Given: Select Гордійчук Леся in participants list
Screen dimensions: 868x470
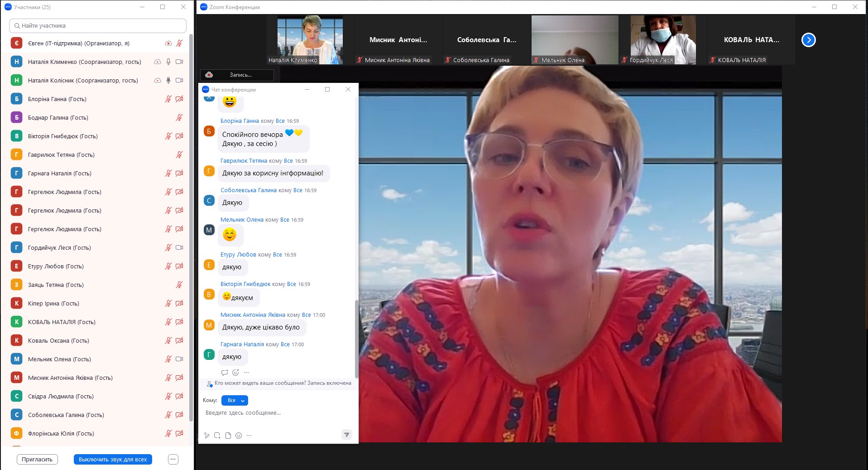Looking at the screenshot, I should click(x=59, y=247).
